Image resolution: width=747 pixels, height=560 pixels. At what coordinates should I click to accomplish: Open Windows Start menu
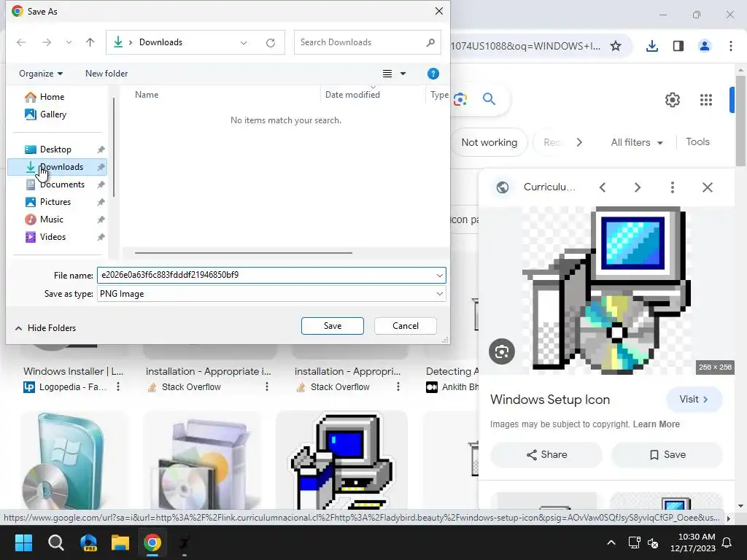(23, 542)
